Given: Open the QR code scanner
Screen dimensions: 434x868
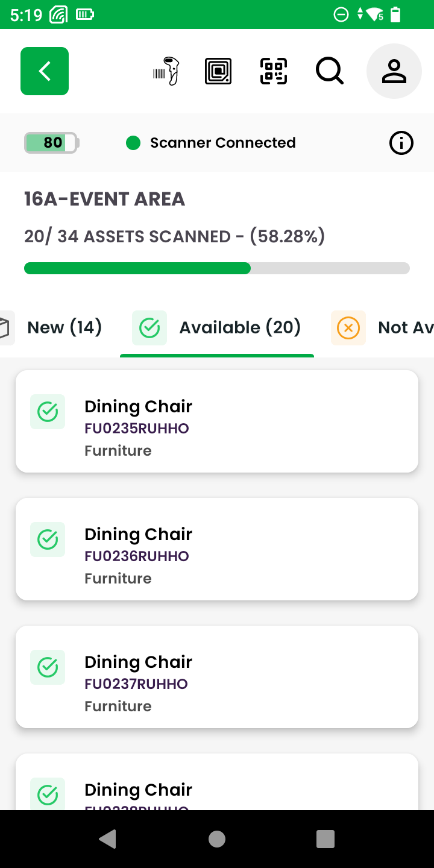Looking at the screenshot, I should [x=274, y=71].
